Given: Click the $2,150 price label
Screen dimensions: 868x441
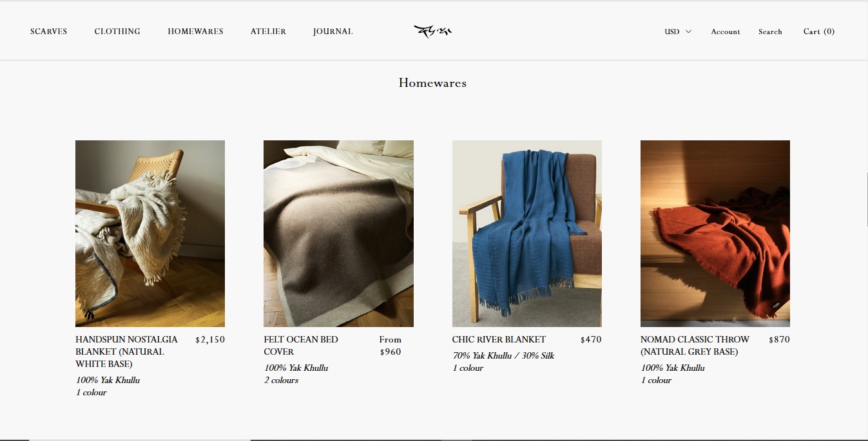Looking at the screenshot, I should 210,339.
